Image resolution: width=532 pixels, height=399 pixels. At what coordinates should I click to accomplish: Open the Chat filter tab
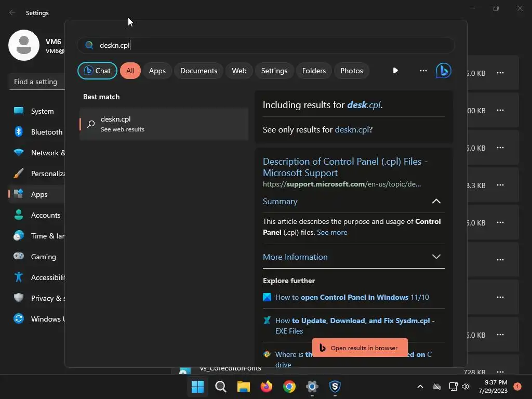pos(97,71)
